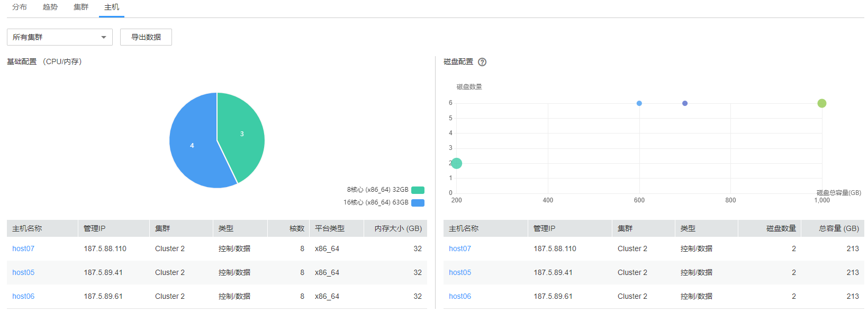Sort by 核数 column header
The height and width of the screenshot is (311, 868).
click(x=296, y=228)
